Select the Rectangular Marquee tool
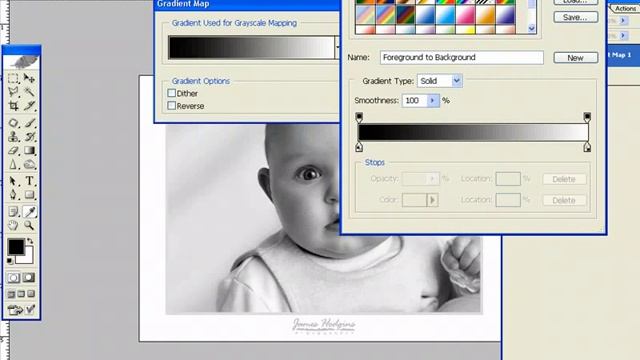Image resolution: width=640 pixels, height=360 pixels. pyautogui.click(x=13, y=78)
